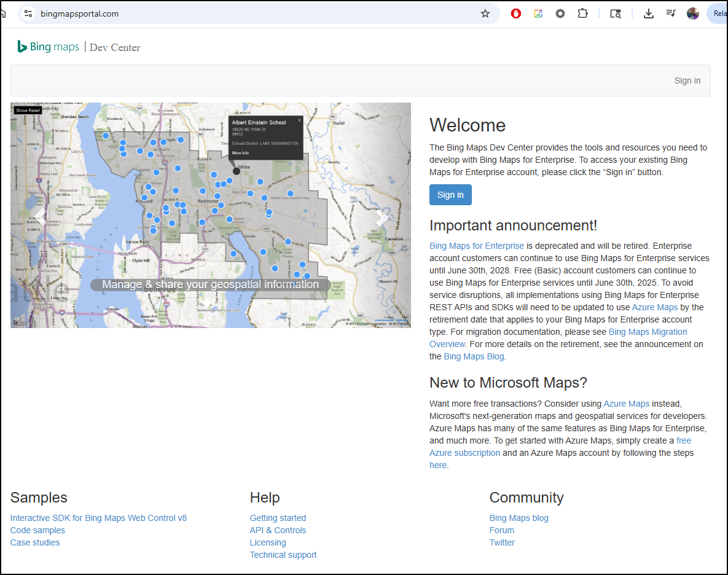Click the media controls playlist icon

click(x=671, y=14)
